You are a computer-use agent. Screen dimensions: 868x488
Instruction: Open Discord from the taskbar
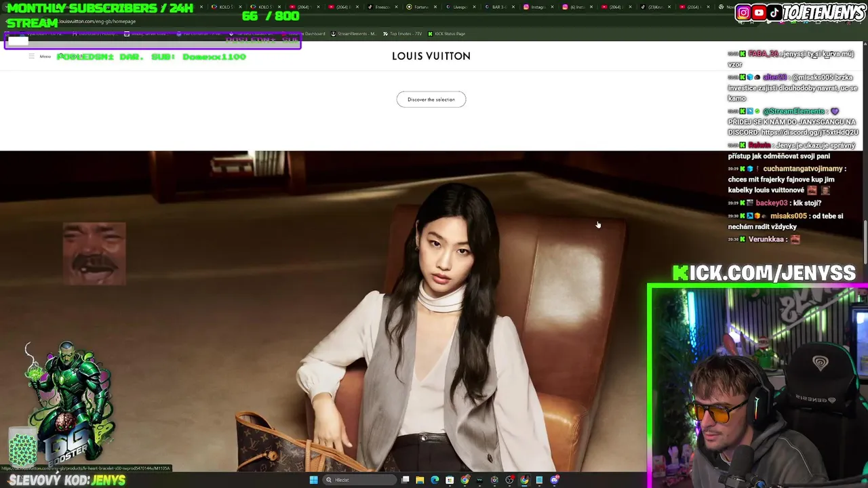click(x=555, y=480)
